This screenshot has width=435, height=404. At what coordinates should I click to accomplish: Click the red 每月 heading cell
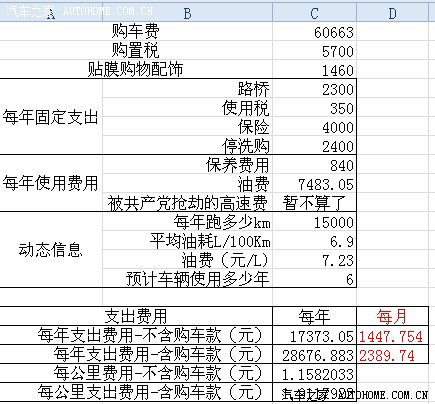(392, 316)
